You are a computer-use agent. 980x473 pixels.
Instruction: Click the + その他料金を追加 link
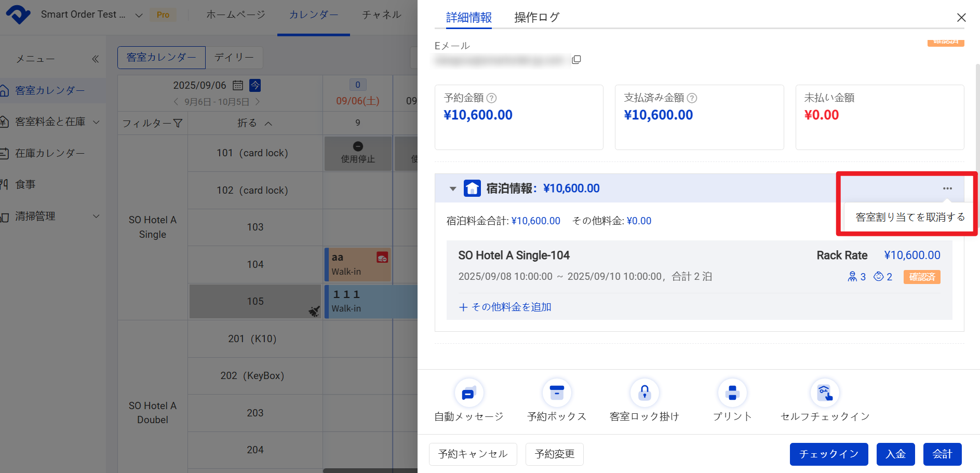(x=505, y=307)
